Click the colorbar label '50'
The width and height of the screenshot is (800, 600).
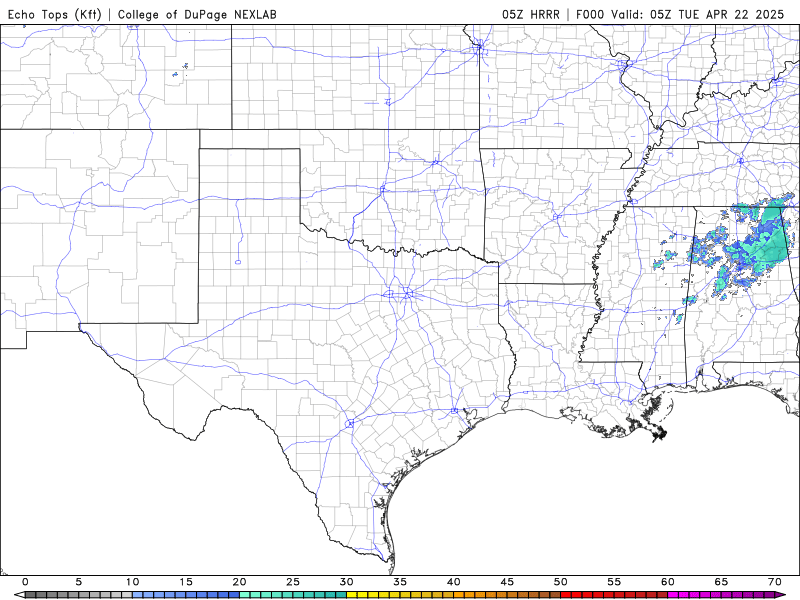pos(561,582)
